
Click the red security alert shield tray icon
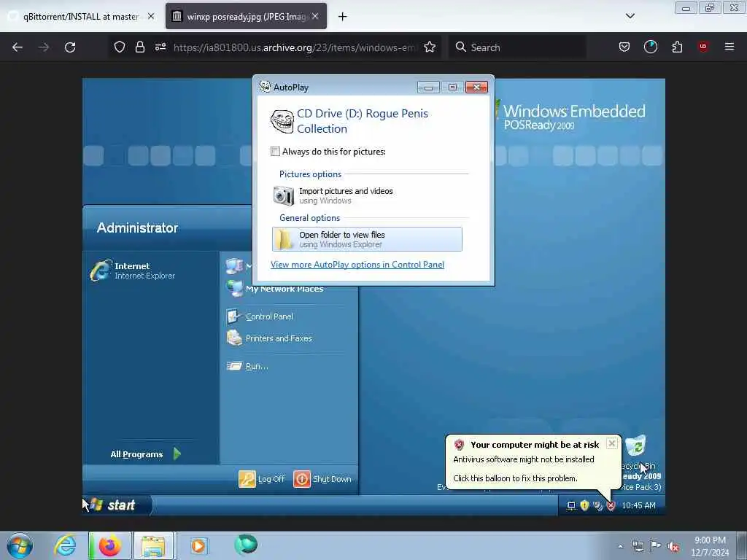coord(611,506)
